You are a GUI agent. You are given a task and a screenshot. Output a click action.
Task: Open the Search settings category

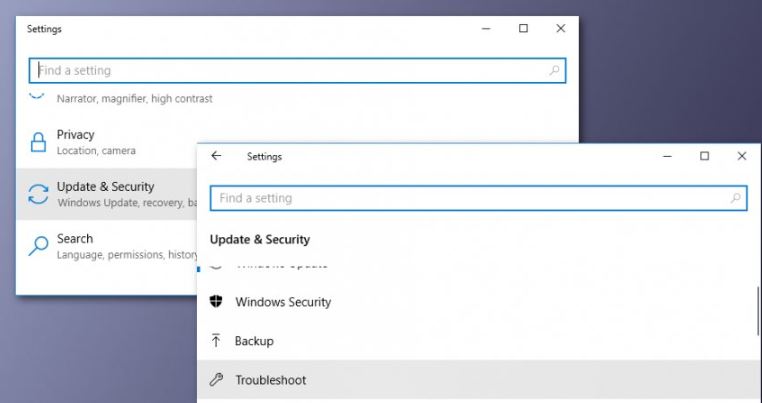click(x=107, y=246)
